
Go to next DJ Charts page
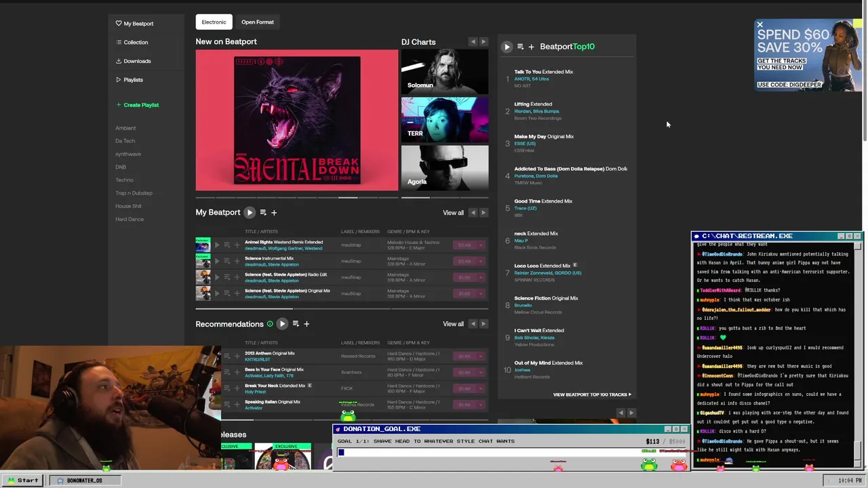[x=484, y=42]
